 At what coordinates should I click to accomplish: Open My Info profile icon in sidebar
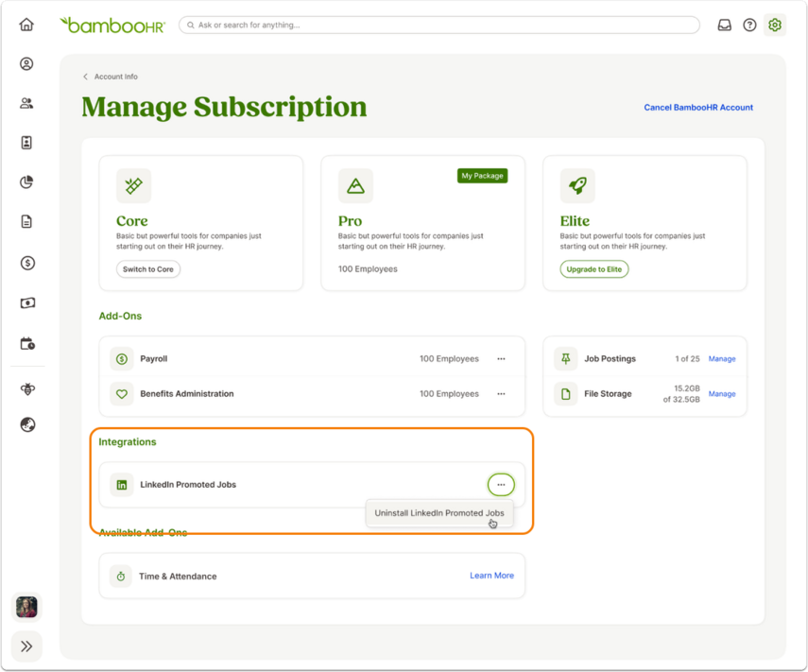pos(26,64)
